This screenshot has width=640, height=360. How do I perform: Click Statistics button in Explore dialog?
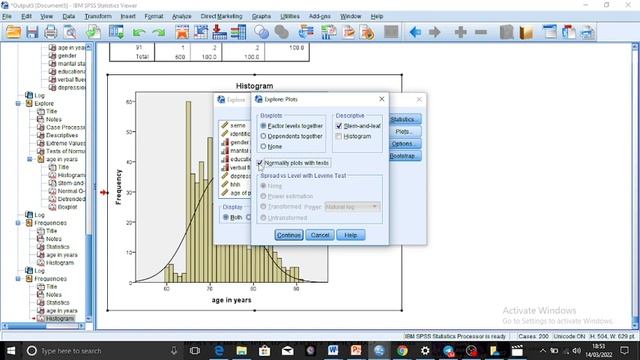tap(405, 119)
